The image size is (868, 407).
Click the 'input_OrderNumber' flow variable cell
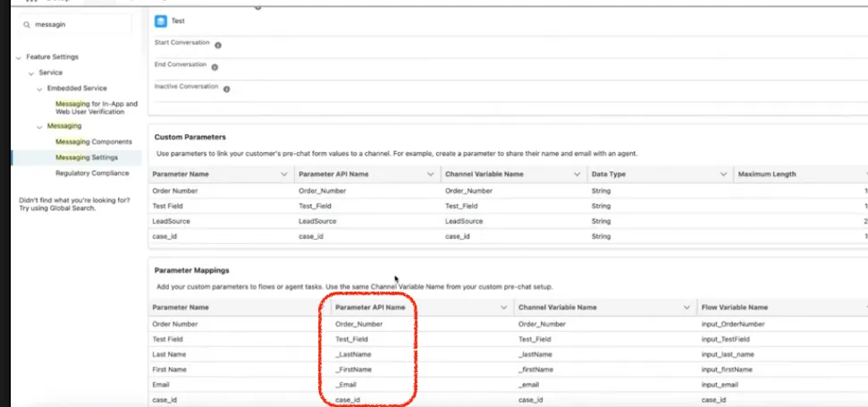tap(733, 324)
